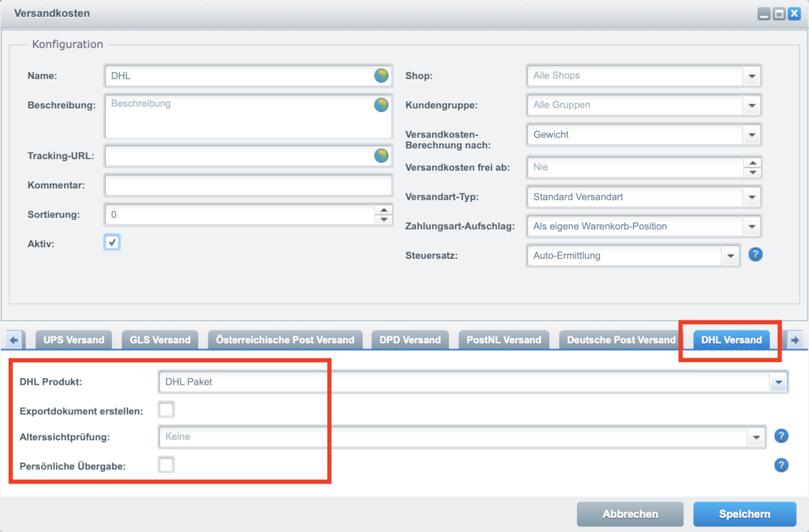Screen dimensions: 809x532
Task: Switch to the GLS Versand tab
Action: click(160, 339)
